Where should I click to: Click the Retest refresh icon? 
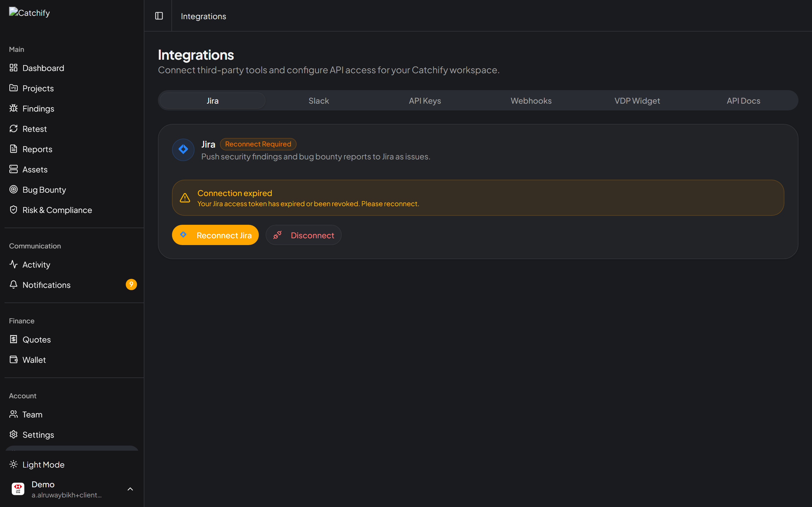point(14,128)
